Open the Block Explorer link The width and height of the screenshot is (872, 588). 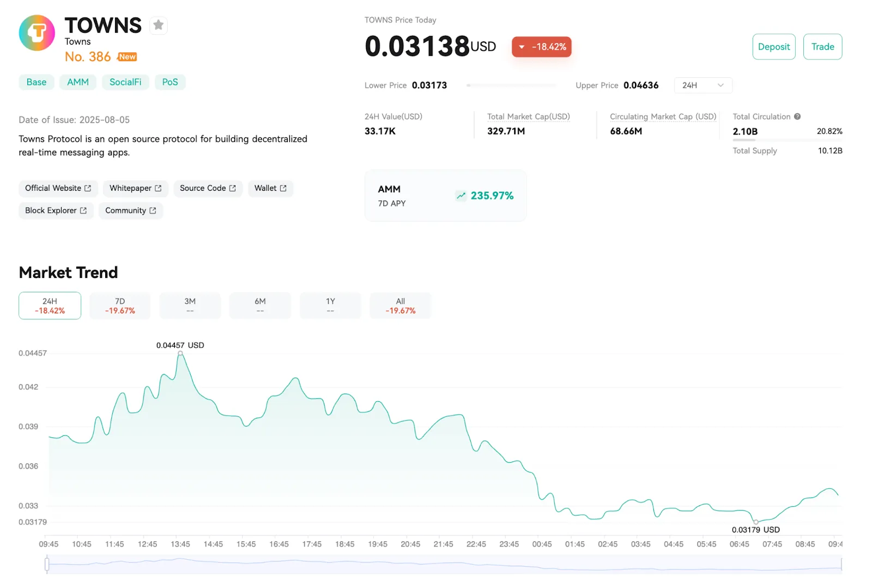click(56, 210)
